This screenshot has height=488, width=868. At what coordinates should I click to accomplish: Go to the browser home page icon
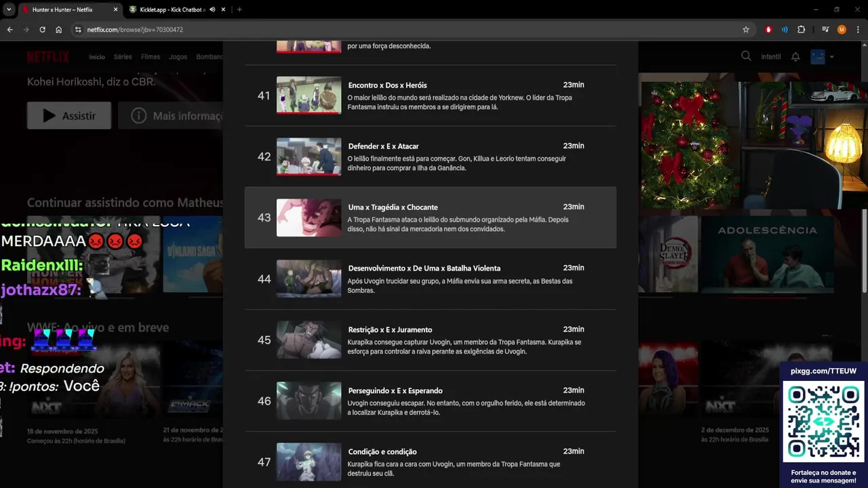tap(58, 30)
